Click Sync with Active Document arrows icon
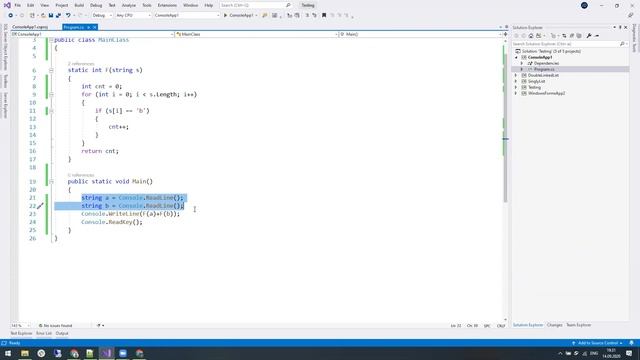 pos(564,36)
